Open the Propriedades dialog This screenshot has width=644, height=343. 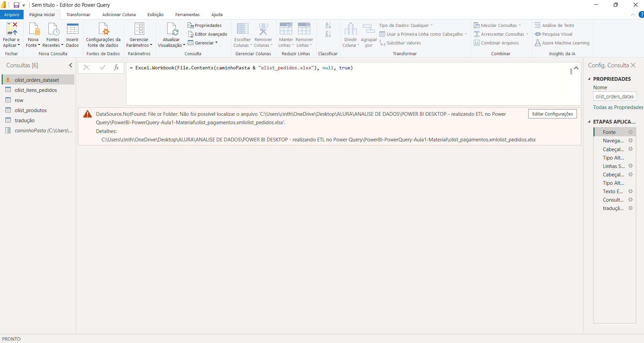[x=205, y=25]
